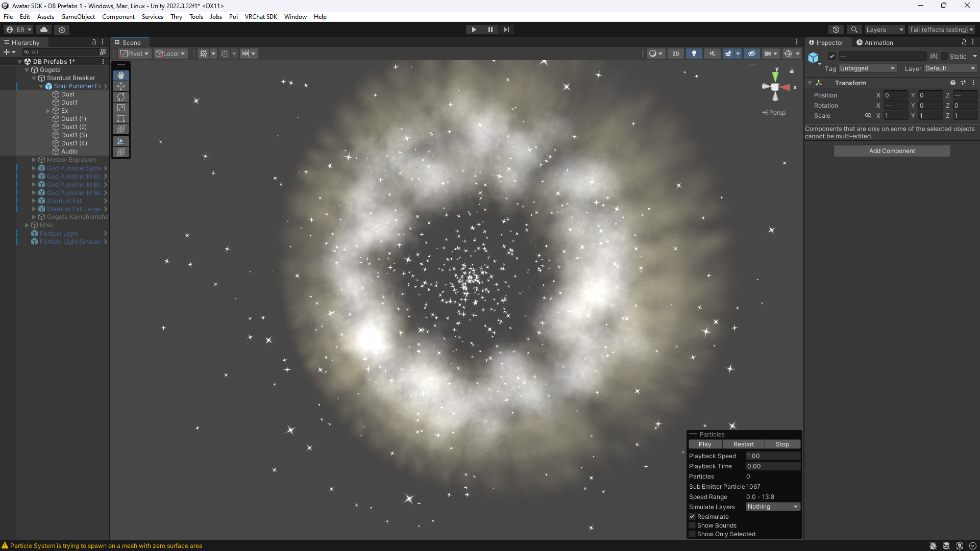
Task: Select the Rect tool in scene toolbar
Action: tap(121, 118)
